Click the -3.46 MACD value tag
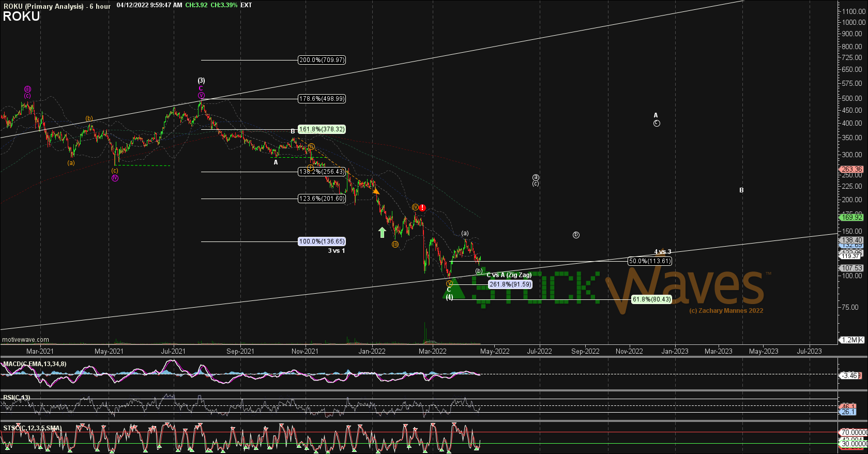 point(849,375)
